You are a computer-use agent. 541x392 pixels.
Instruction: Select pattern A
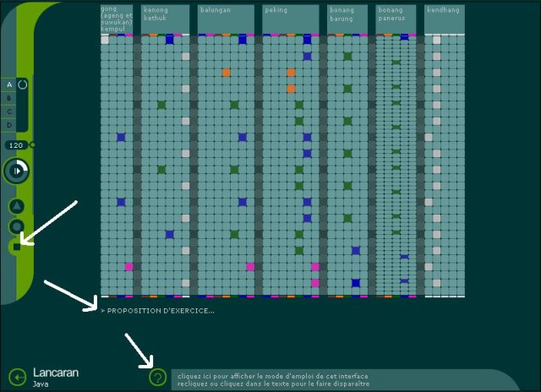click(9, 84)
